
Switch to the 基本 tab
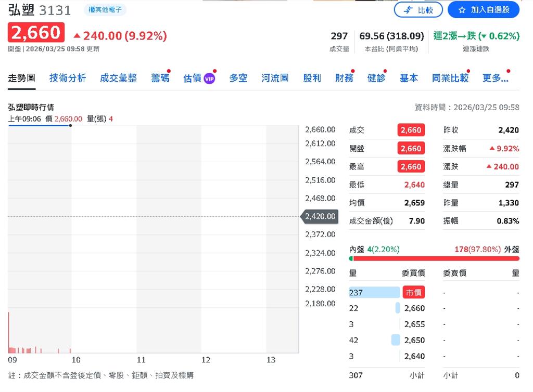click(409, 77)
